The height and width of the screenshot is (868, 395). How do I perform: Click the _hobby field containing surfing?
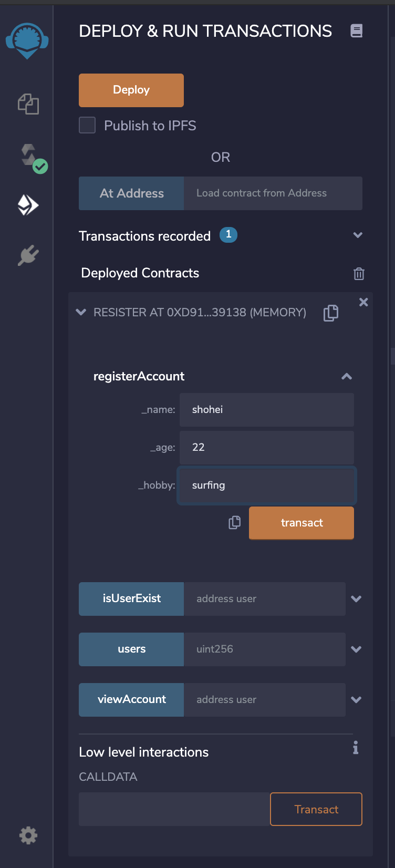pyautogui.click(x=267, y=485)
